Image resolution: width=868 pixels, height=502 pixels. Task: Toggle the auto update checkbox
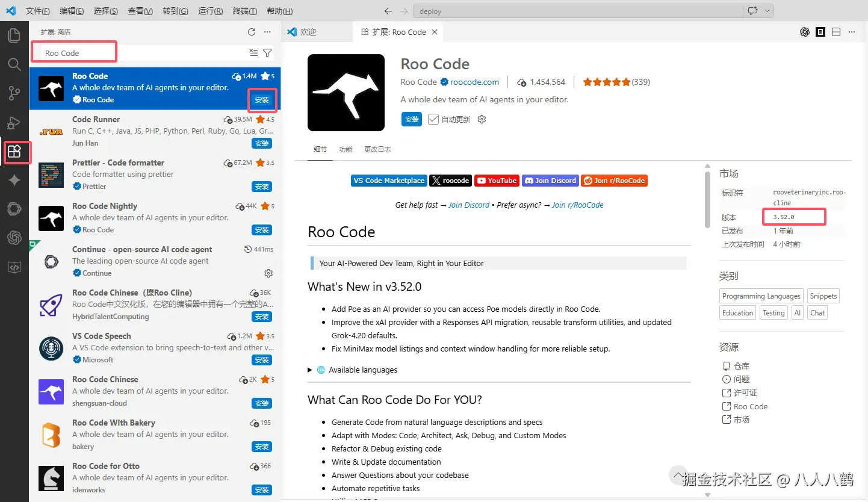pyautogui.click(x=433, y=119)
